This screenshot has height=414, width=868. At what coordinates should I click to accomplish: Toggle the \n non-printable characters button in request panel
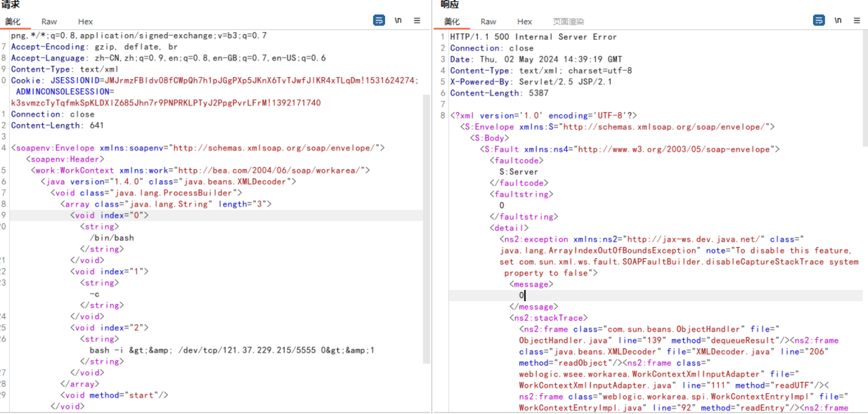coord(398,20)
